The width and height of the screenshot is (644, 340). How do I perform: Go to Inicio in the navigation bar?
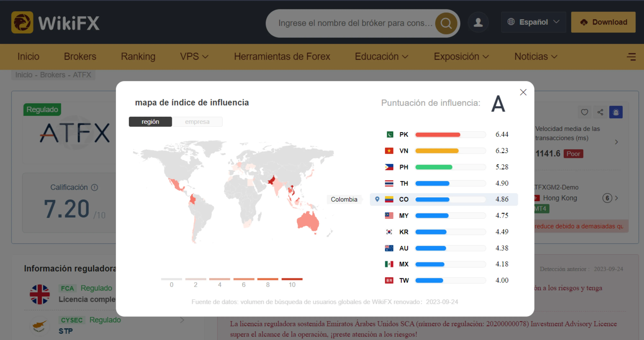click(x=28, y=57)
